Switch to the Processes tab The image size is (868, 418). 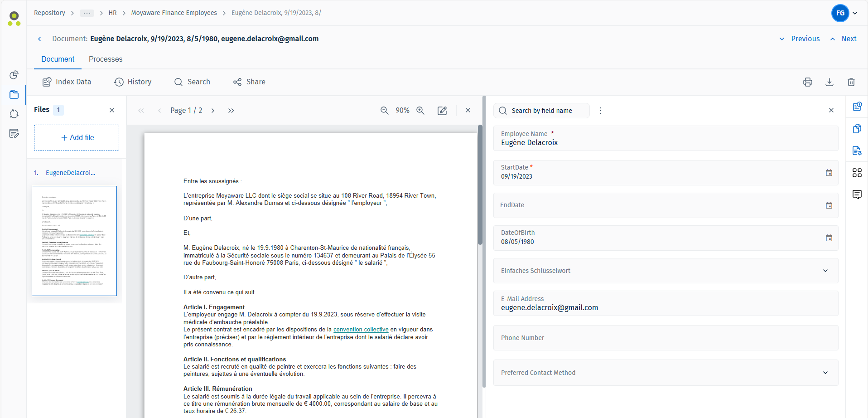tap(106, 59)
